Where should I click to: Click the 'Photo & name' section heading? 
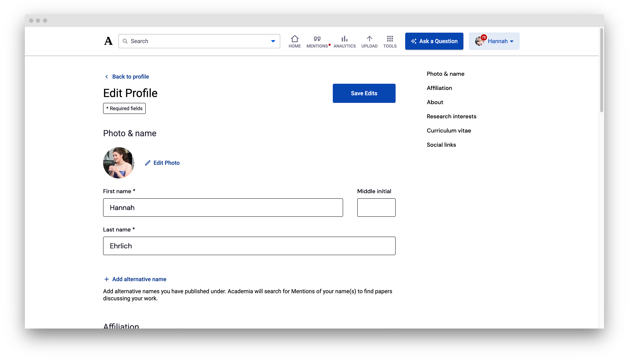[130, 133]
